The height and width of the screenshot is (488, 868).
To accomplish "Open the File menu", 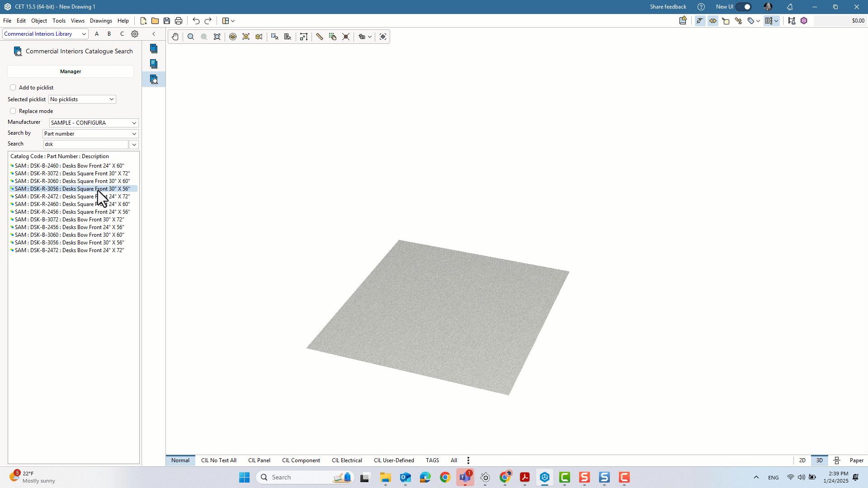I will point(7,21).
